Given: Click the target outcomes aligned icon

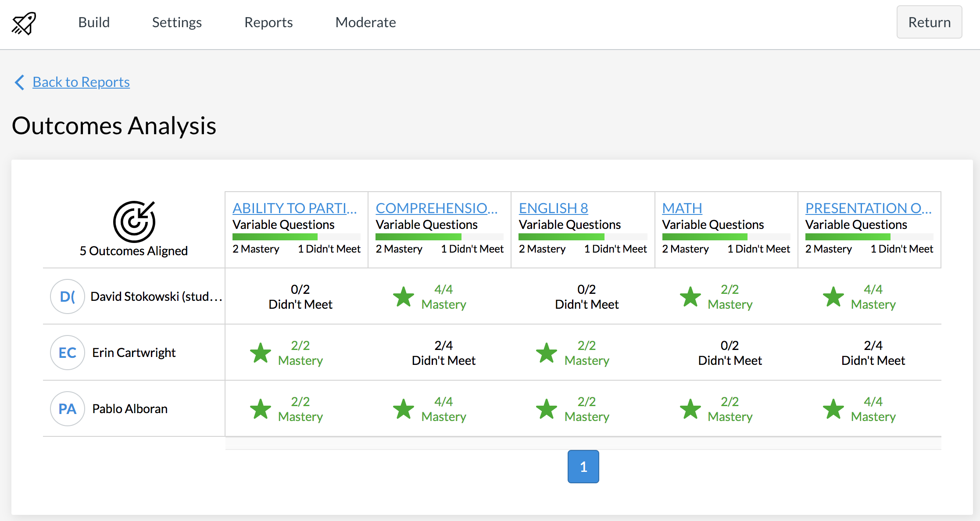Looking at the screenshot, I should click(134, 221).
